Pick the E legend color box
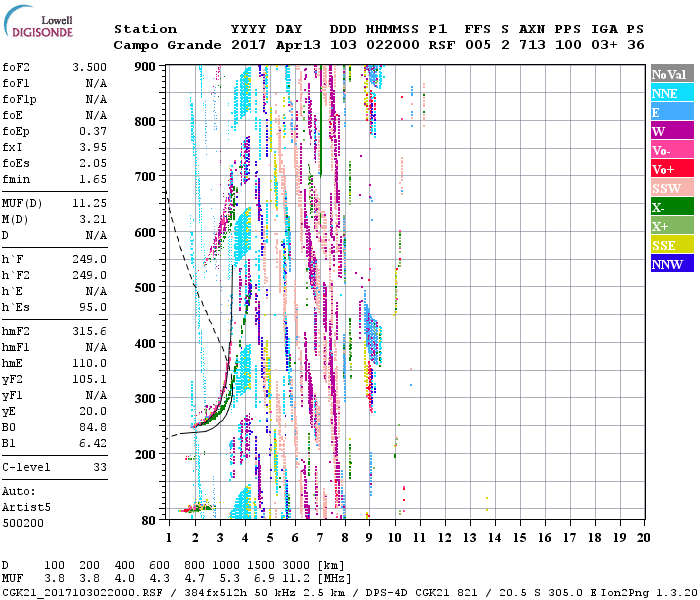 click(x=671, y=112)
